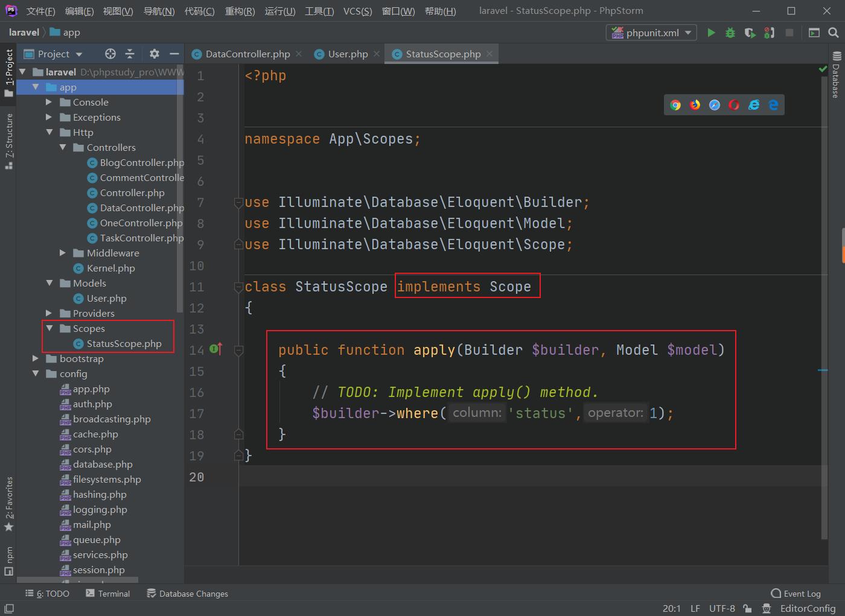
Task: Click the LF line separator indicator
Action: [x=695, y=608]
